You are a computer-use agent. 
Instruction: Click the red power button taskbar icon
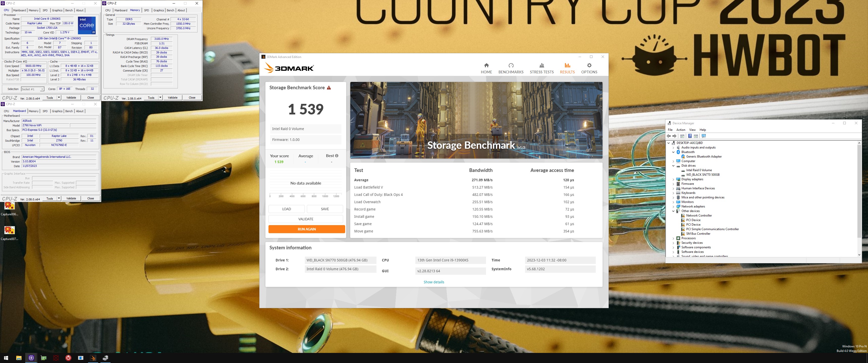pyautogui.click(x=68, y=358)
